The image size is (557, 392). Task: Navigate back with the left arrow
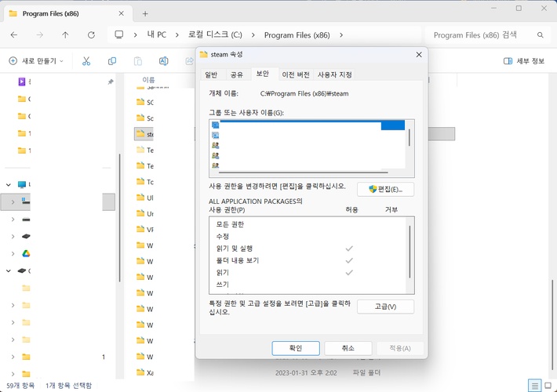(x=14, y=35)
